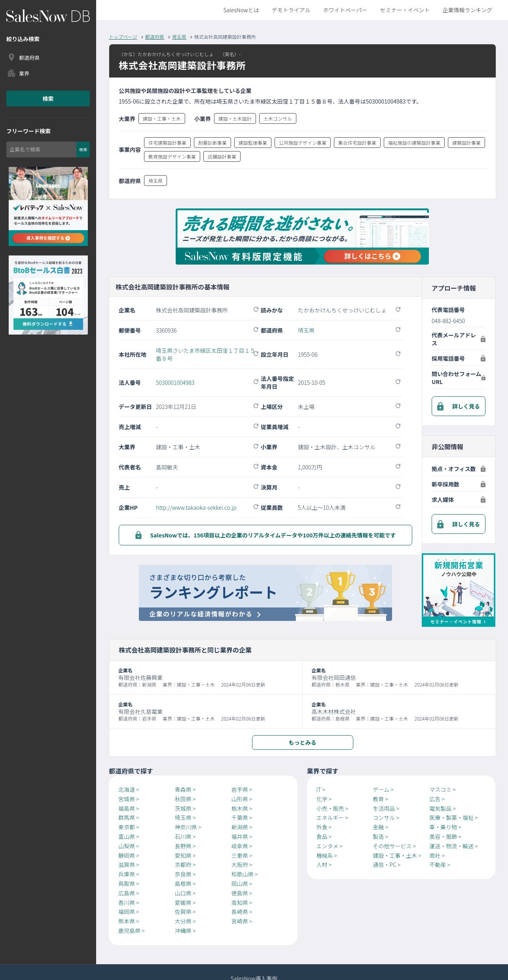
Task: Click the 業界 building icon in sidebar
Action: [x=11, y=73]
